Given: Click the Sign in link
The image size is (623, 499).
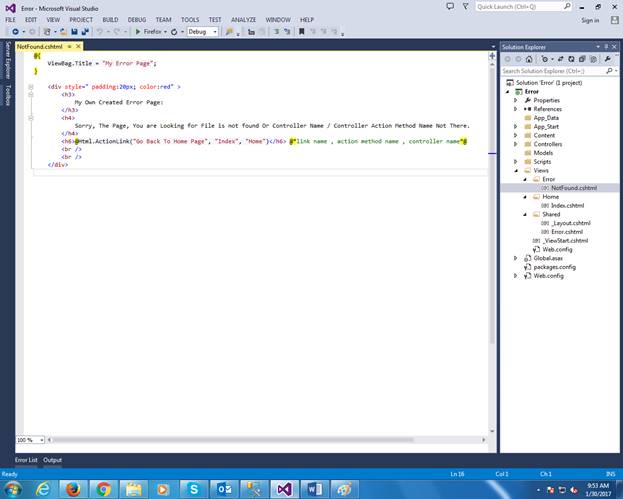Looking at the screenshot, I should coord(590,19).
